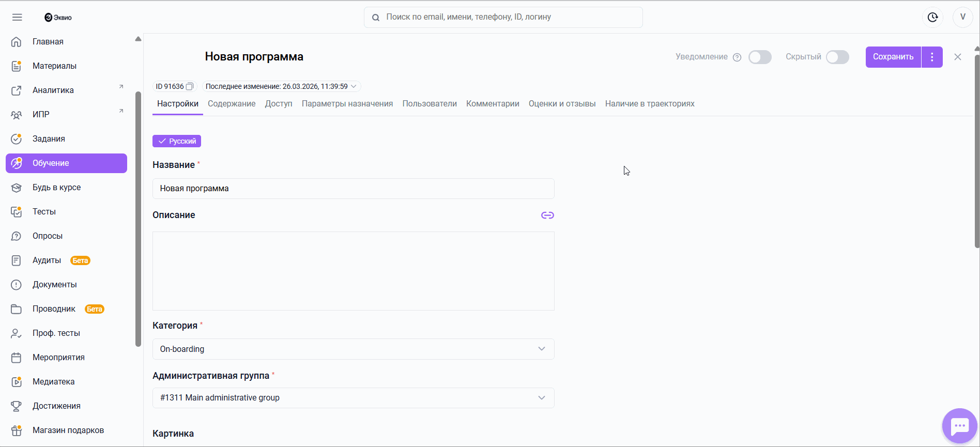Toggle the Русский language chip
This screenshot has height=447, width=980.
coord(177,141)
